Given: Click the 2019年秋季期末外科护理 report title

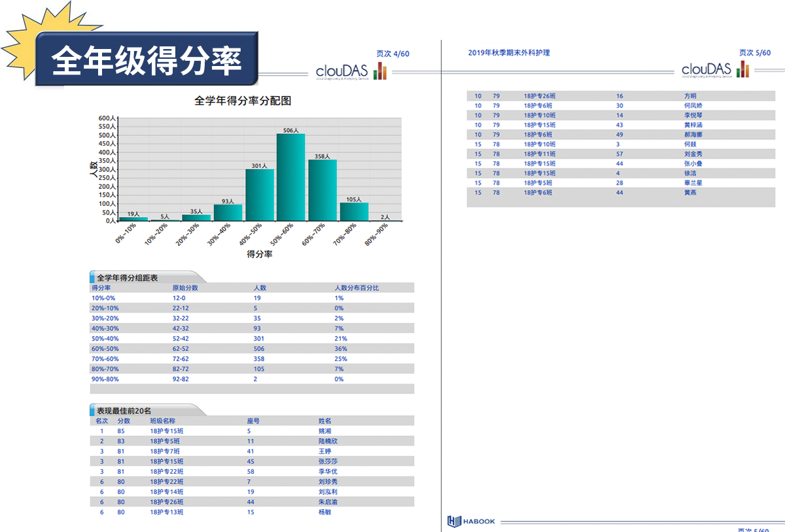Looking at the screenshot, I should tap(509, 52).
